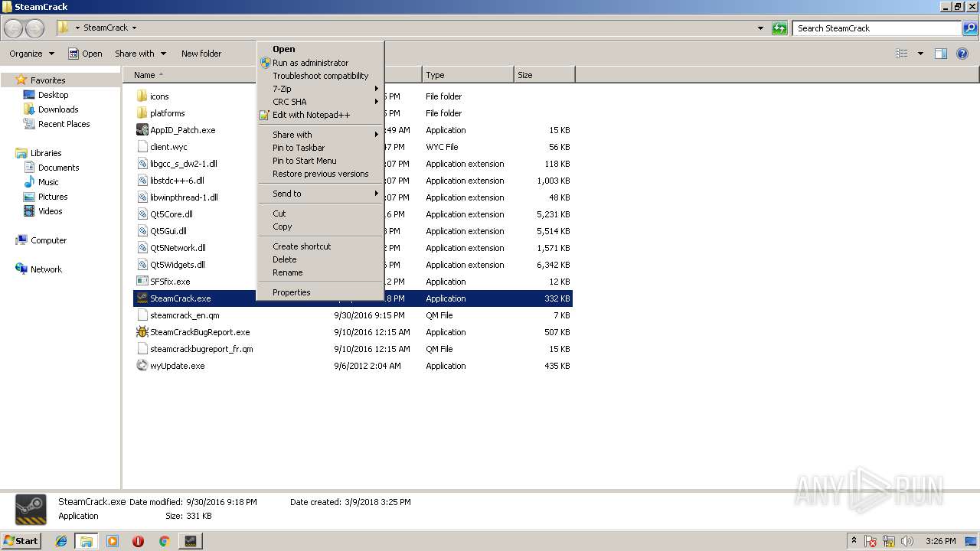980x551 pixels.
Task: Open the icons folder
Action: coord(159,96)
